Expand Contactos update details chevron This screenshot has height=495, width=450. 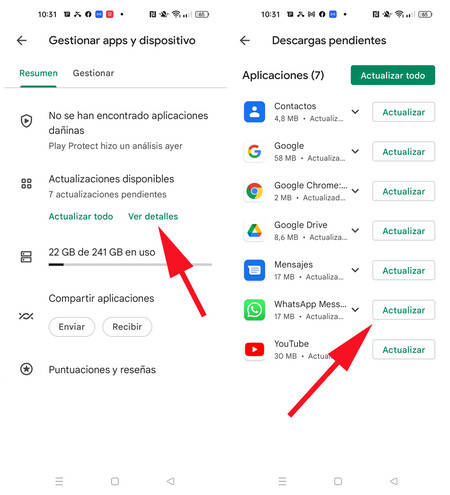(x=355, y=112)
